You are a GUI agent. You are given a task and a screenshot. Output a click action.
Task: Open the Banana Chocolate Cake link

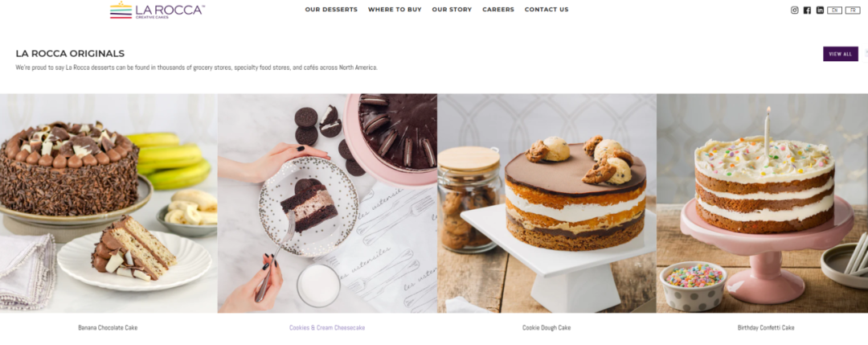click(x=108, y=328)
